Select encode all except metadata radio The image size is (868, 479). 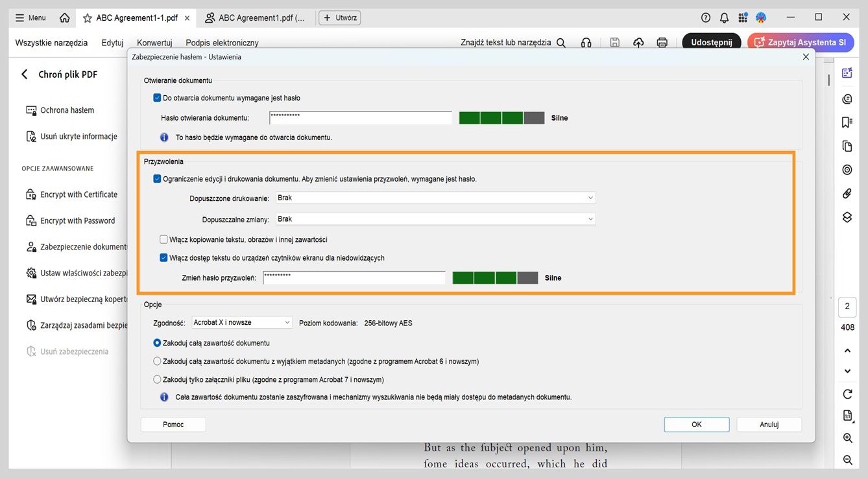point(157,361)
